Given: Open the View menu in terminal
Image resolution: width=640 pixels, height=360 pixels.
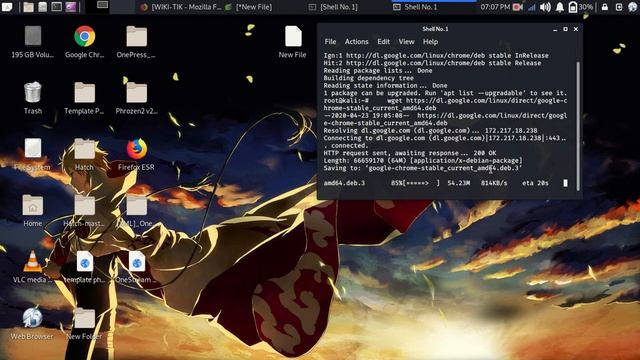Looking at the screenshot, I should coord(406,42).
